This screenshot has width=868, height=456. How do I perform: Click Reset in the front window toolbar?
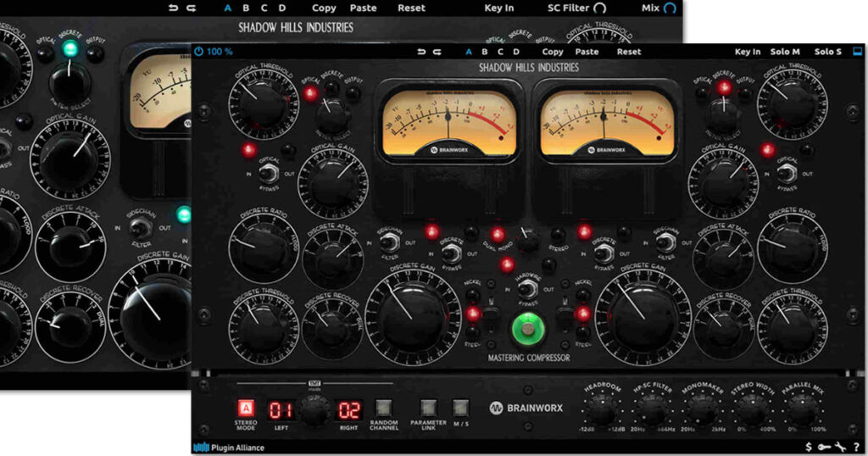coord(629,52)
